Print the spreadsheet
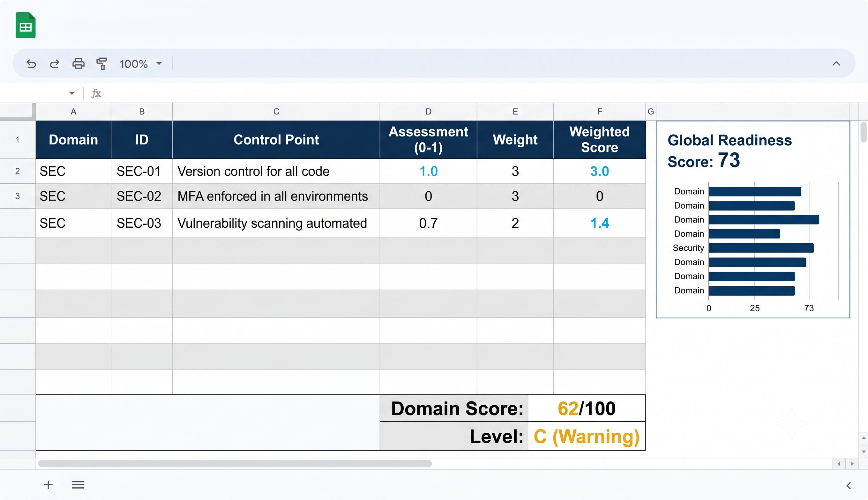 (79, 63)
